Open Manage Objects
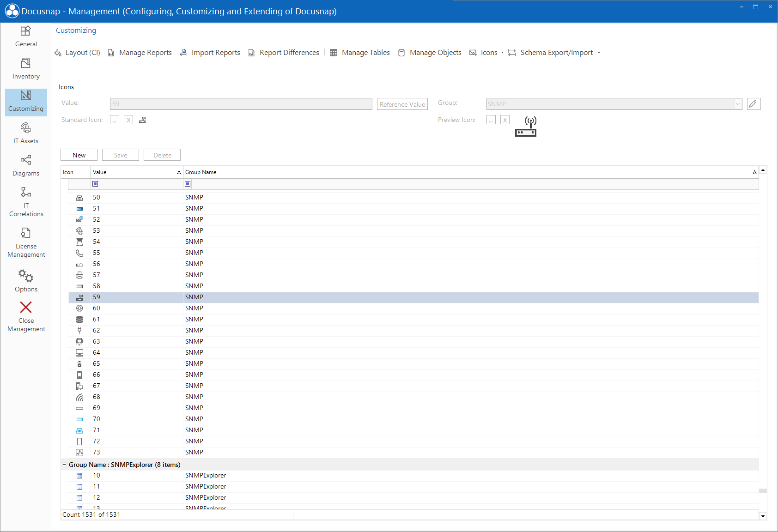Image resolution: width=778 pixels, height=532 pixels. tap(430, 53)
